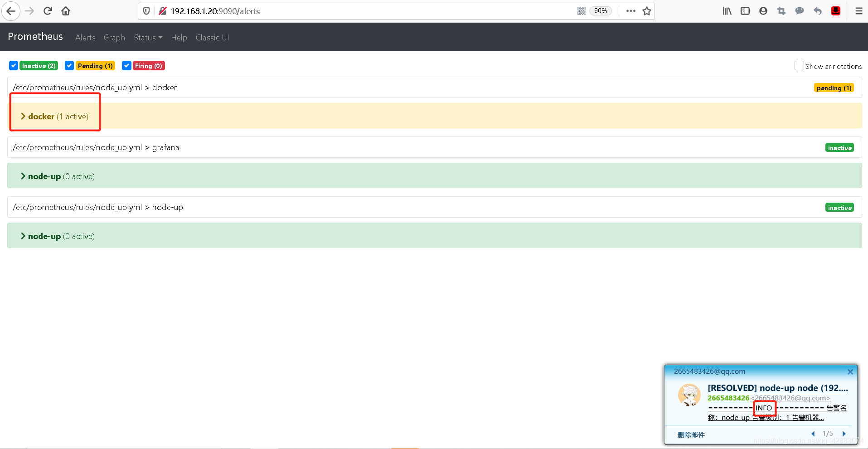The width and height of the screenshot is (868, 449).
Task: Click the browser forward arrow
Action: click(29, 11)
